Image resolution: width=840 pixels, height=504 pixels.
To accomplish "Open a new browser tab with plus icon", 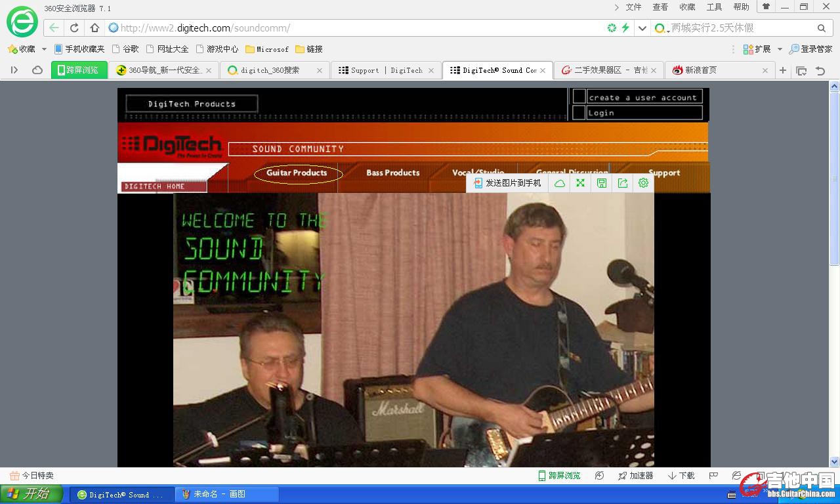I will (x=782, y=70).
